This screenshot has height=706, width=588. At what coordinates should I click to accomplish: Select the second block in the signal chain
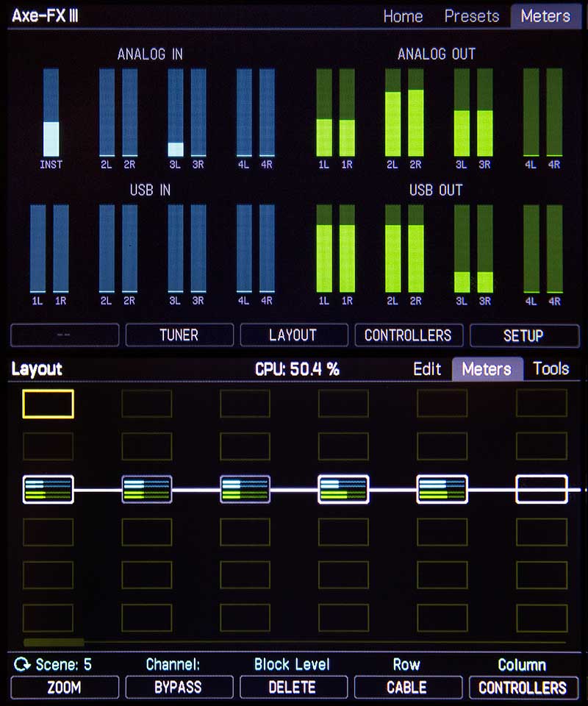point(147,490)
